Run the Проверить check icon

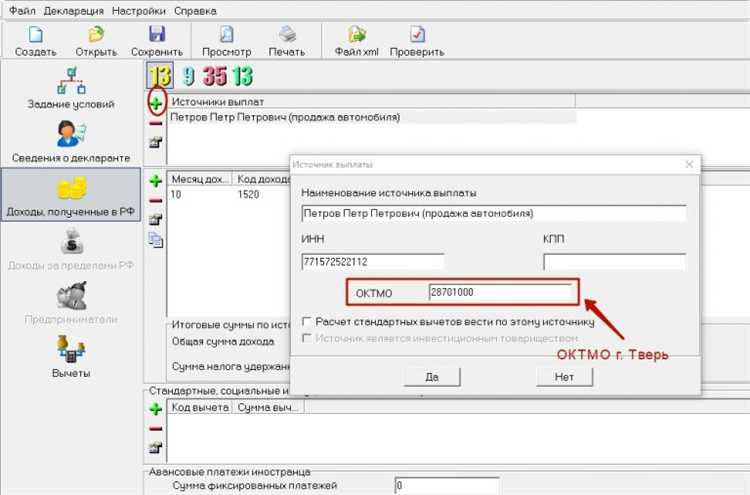tap(417, 39)
